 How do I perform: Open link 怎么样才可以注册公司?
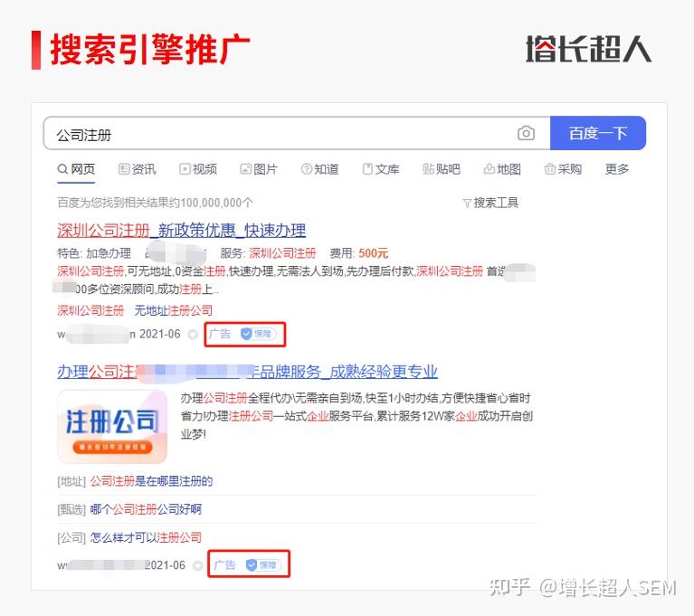point(146,537)
